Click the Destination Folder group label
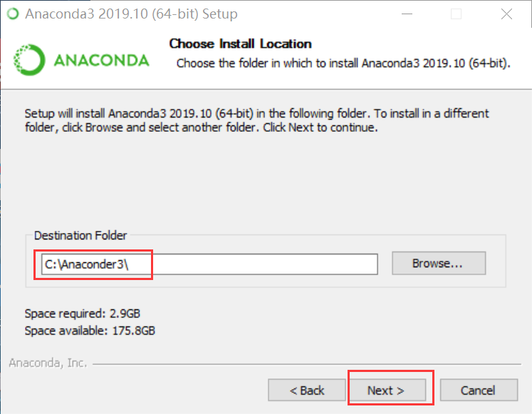The width and height of the screenshot is (532, 414). tap(80, 235)
